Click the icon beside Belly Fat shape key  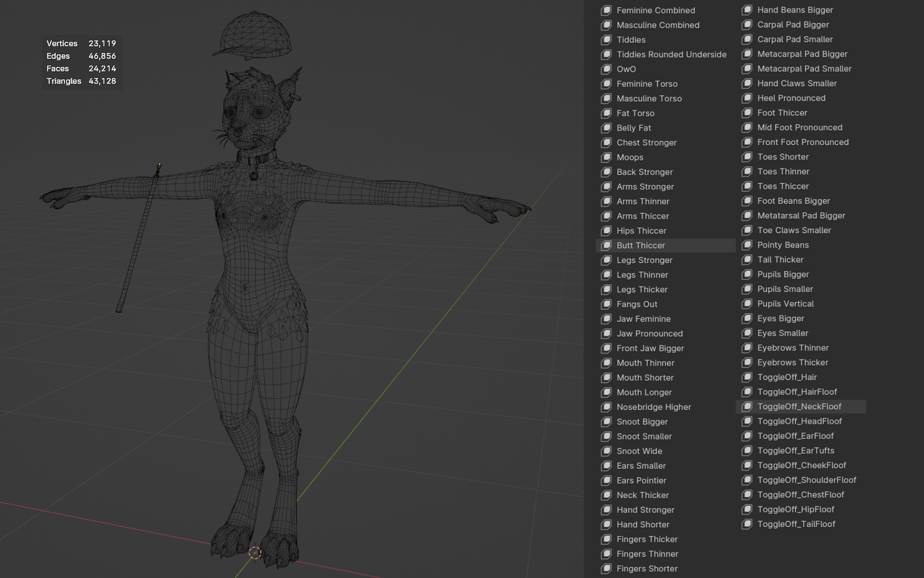click(606, 128)
